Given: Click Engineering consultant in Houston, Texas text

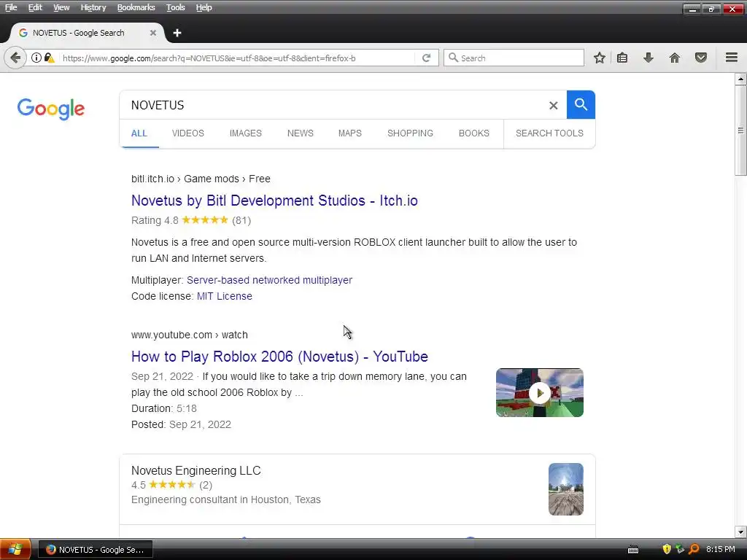Looking at the screenshot, I should pyautogui.click(x=226, y=499).
